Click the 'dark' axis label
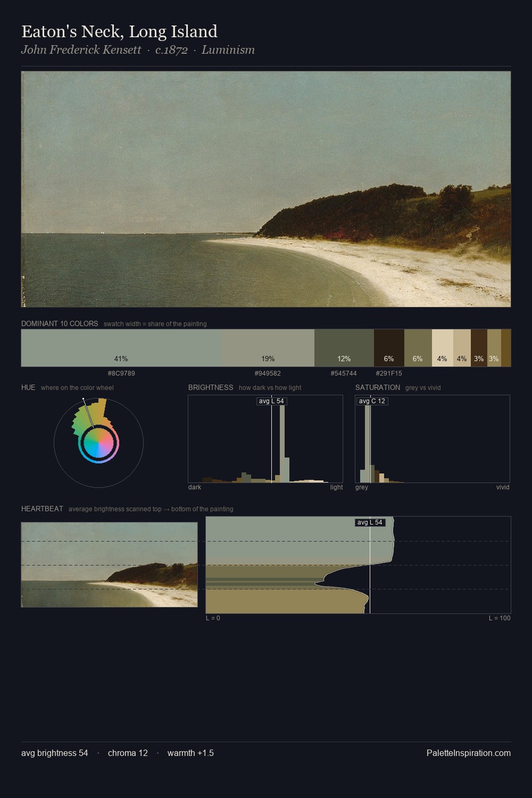Image resolution: width=532 pixels, height=798 pixels. click(195, 487)
